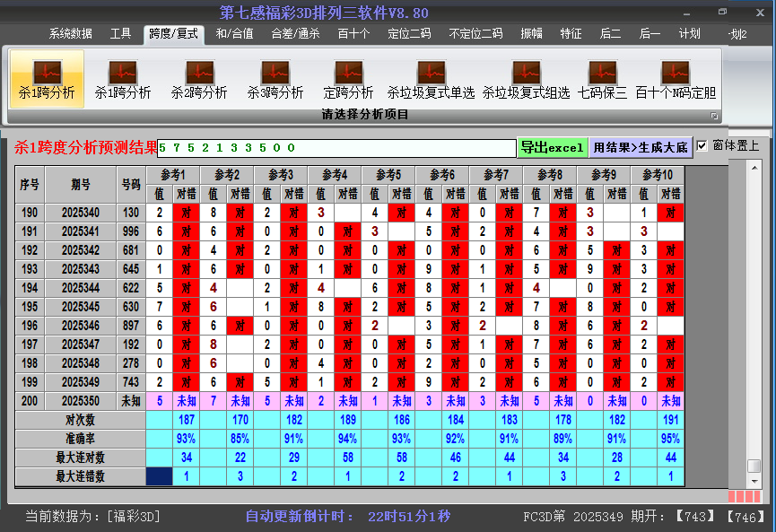Go to the 振幅 tab
The width and height of the screenshot is (776, 532).
click(x=532, y=34)
